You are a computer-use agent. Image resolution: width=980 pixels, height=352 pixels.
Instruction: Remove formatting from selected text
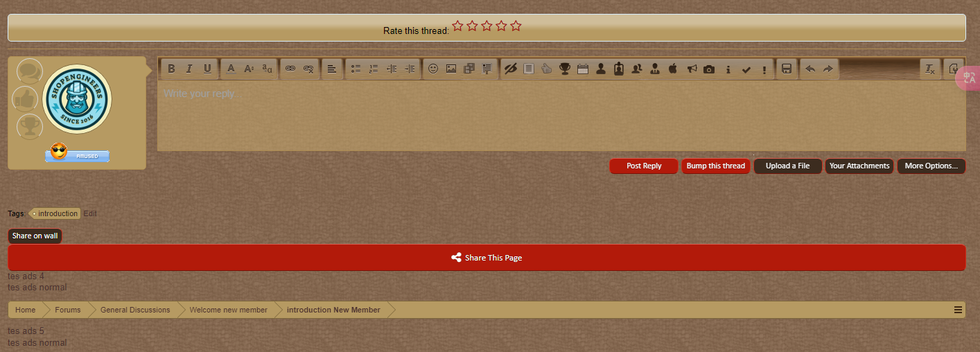coord(930,69)
